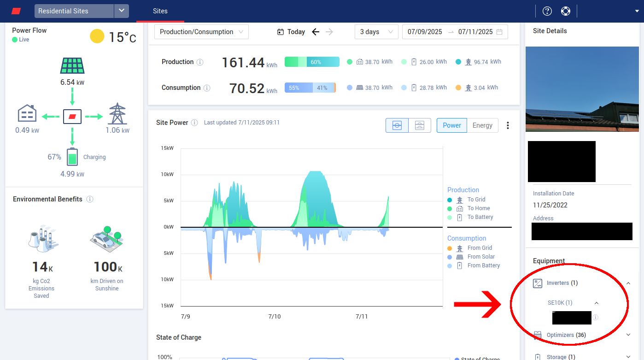Select the split chart view toggle

tap(419, 125)
